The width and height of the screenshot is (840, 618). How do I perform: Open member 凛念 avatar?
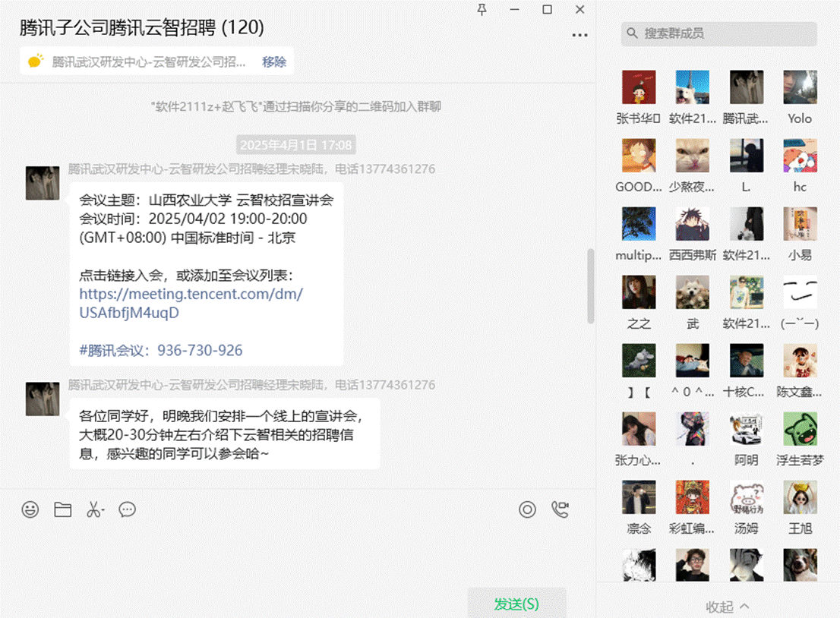click(x=639, y=497)
